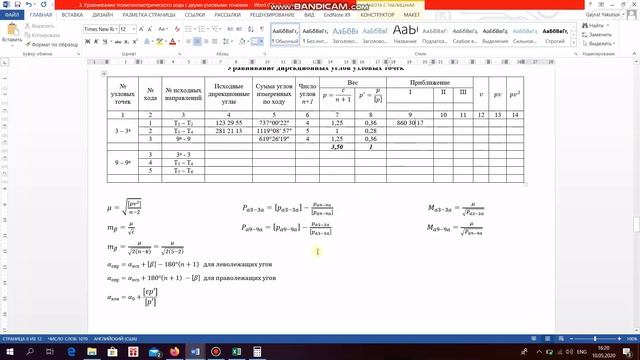Open Выделить (Select) dropdown
This screenshot has height=360, width=640.
point(599,44)
